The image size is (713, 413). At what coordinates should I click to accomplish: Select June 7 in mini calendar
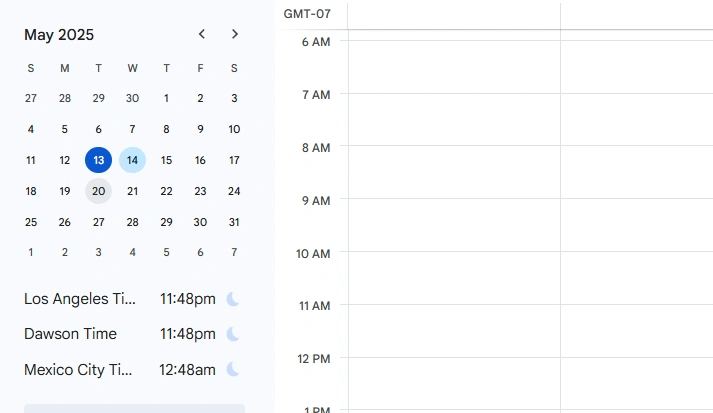(x=234, y=252)
